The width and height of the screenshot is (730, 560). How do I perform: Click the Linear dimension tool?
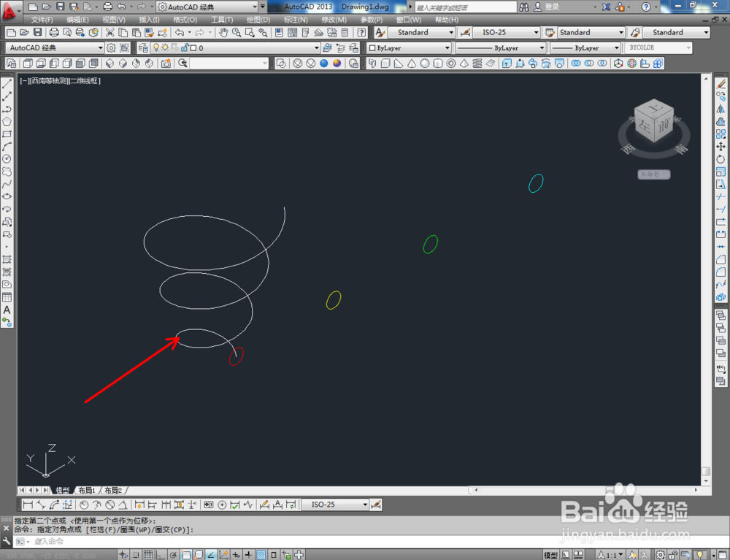[28, 505]
